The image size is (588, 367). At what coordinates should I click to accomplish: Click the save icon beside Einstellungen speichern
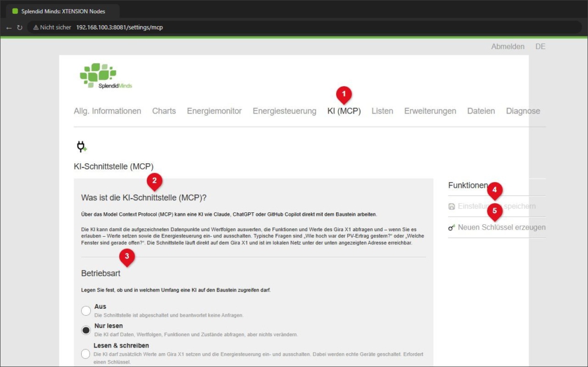(452, 207)
